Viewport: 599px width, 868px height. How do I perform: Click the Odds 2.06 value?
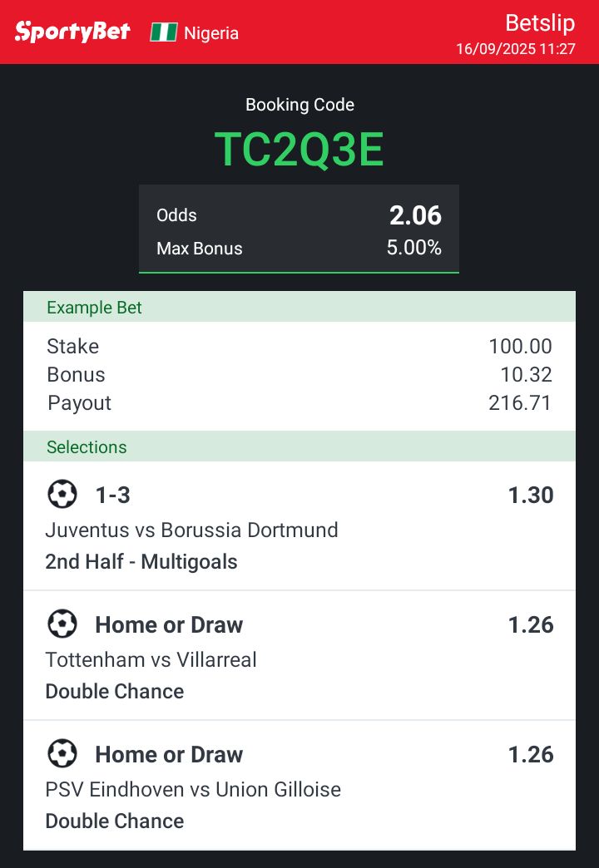[x=415, y=215]
